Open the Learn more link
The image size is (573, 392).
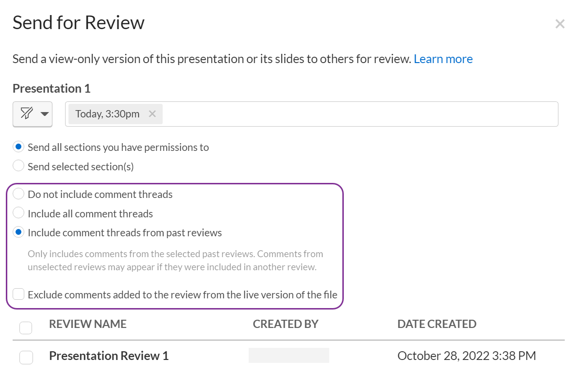[x=443, y=58]
